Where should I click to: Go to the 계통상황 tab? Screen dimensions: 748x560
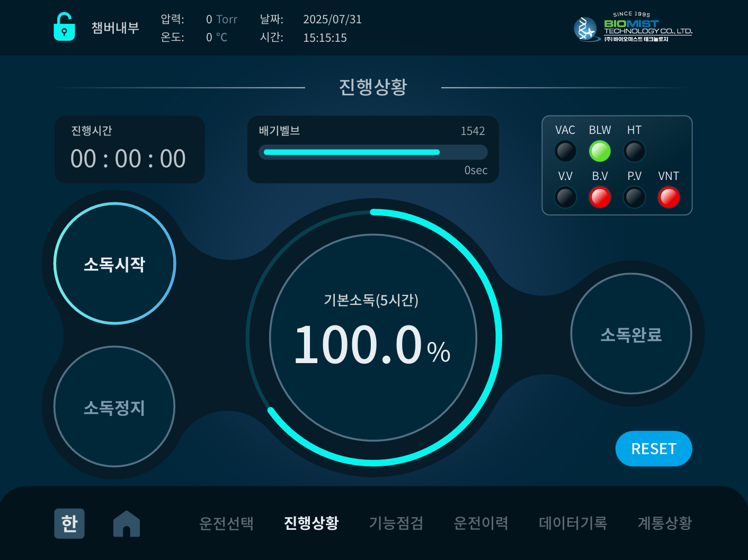coord(665,523)
